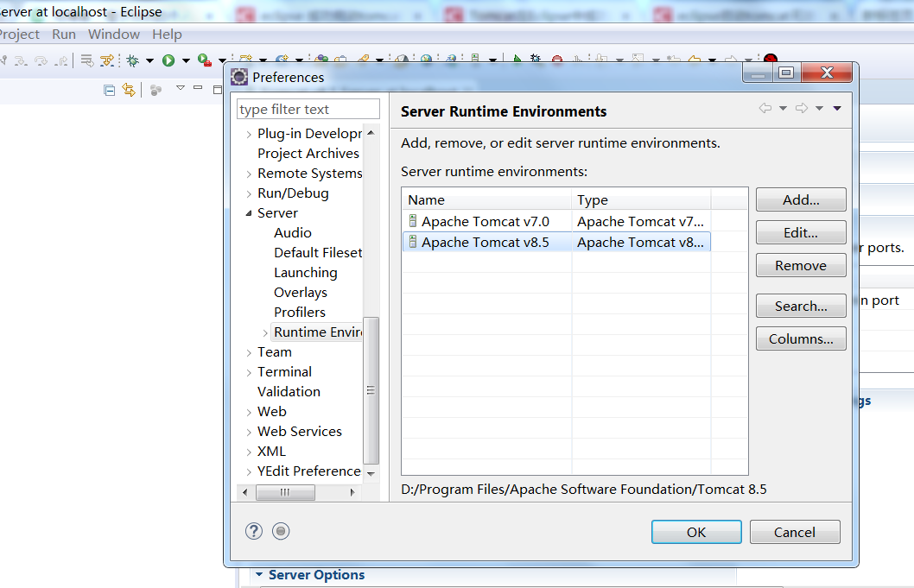
Task: Expand the Plug-in Development tree node
Action: click(249, 134)
